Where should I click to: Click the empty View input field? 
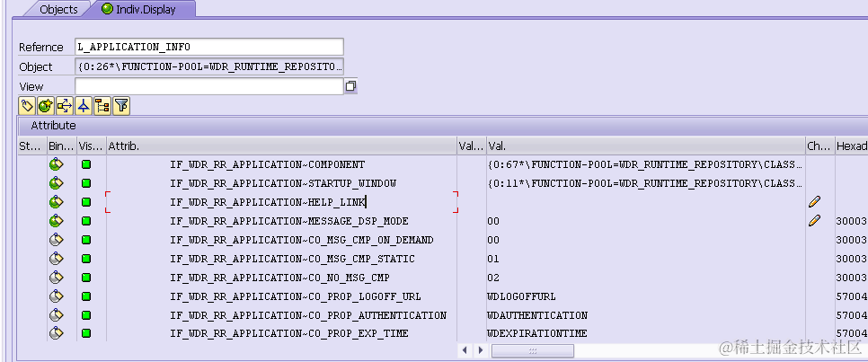pos(208,86)
